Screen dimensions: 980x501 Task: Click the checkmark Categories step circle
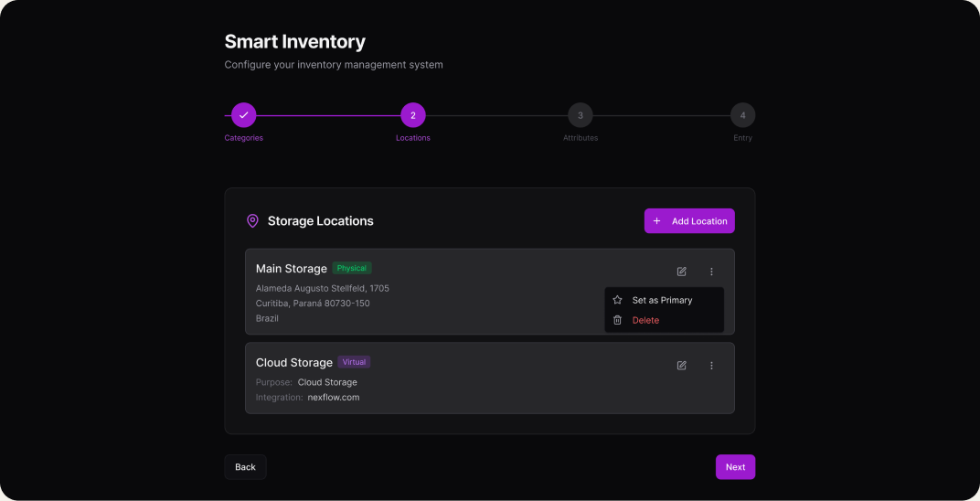(x=244, y=115)
